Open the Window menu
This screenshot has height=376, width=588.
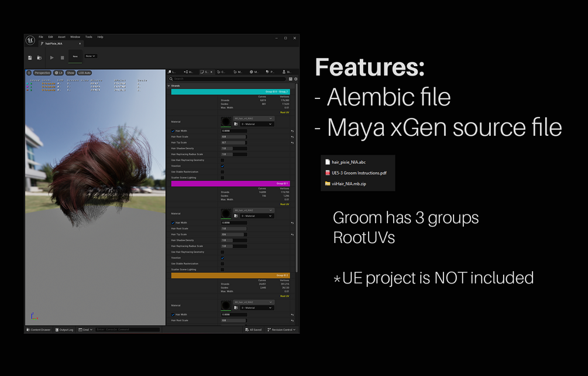(75, 37)
